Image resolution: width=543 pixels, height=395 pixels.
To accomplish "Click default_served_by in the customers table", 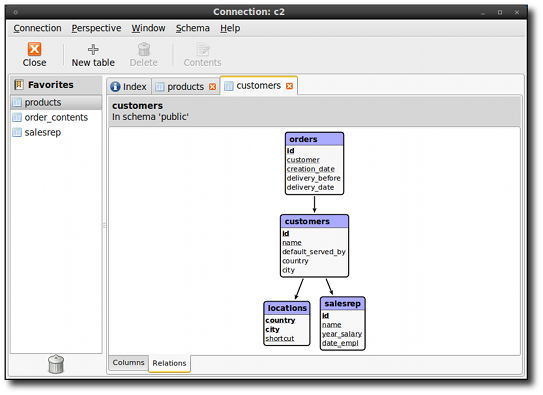I will click(x=314, y=252).
